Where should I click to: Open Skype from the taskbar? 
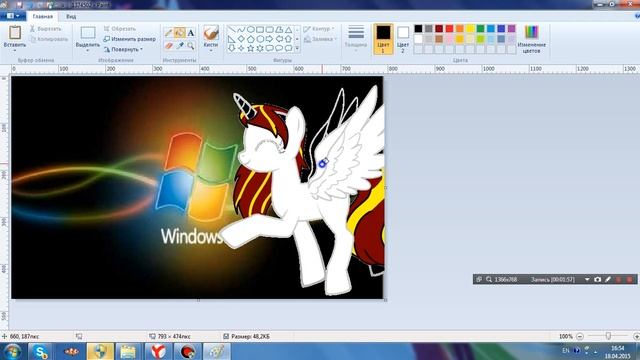40,351
